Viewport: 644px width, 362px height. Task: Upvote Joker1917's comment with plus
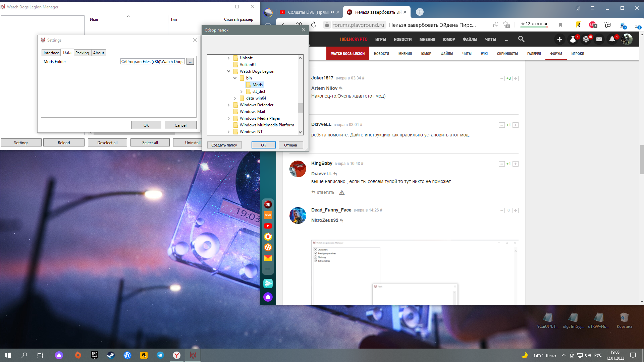pyautogui.click(x=516, y=78)
